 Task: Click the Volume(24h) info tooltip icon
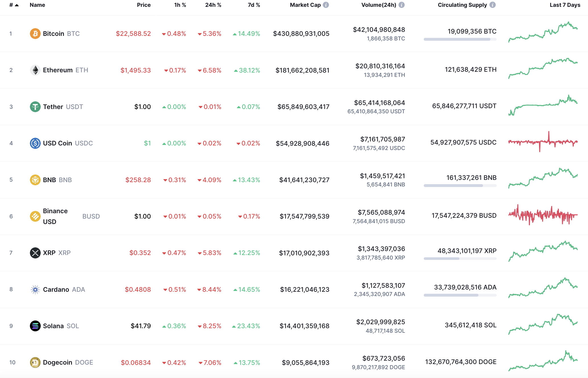(401, 5)
